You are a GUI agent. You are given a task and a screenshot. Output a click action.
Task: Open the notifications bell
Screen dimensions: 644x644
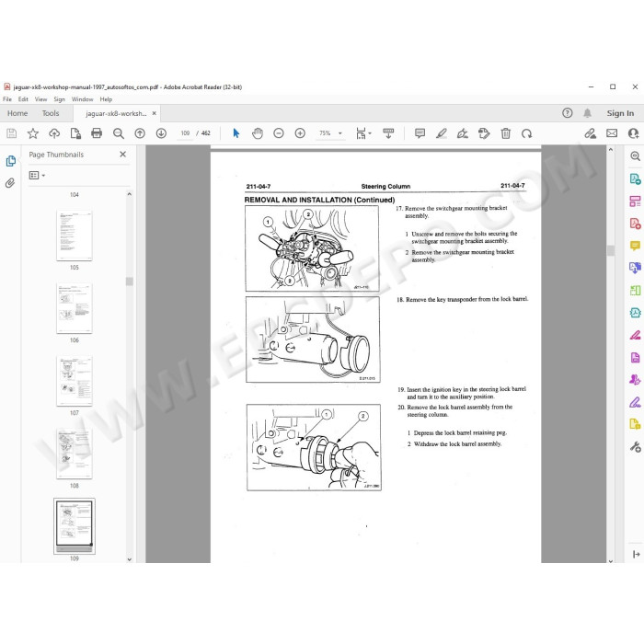(x=587, y=113)
